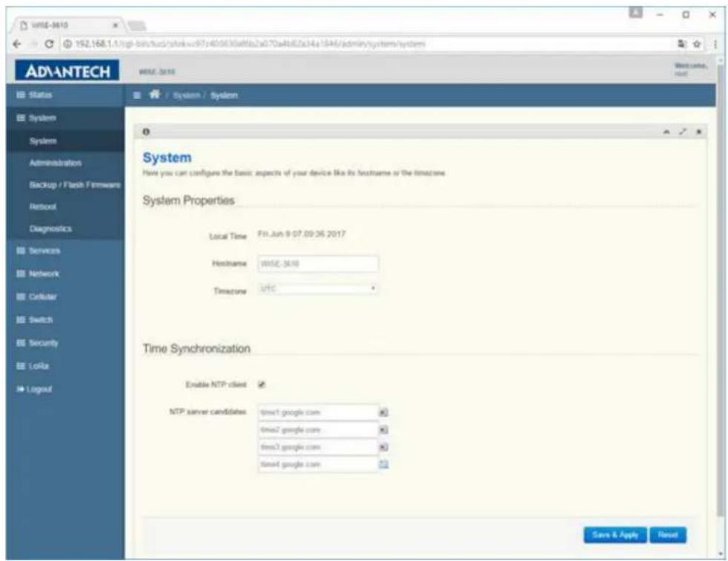
Task: Click the time4.google.com NTP server field
Action: 318,464
